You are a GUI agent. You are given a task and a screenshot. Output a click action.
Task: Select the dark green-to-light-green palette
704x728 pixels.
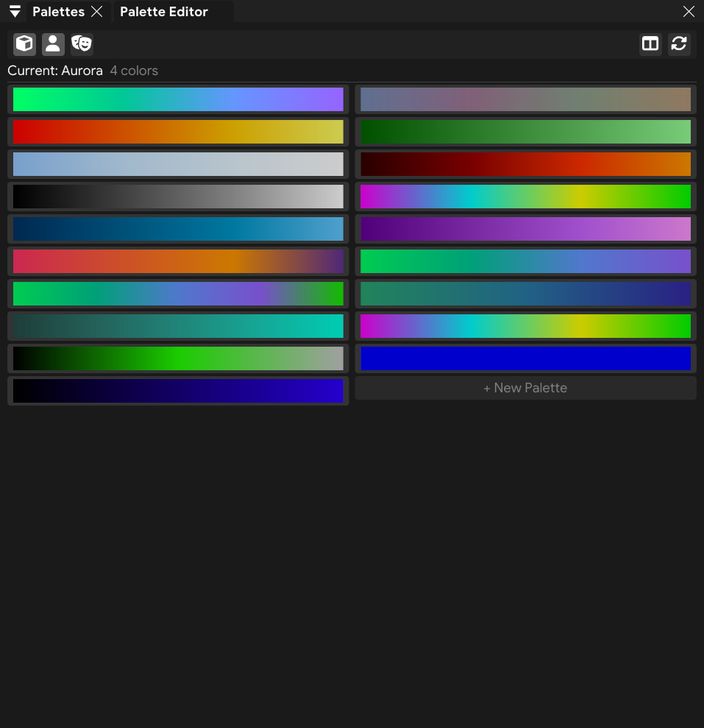[526, 132]
